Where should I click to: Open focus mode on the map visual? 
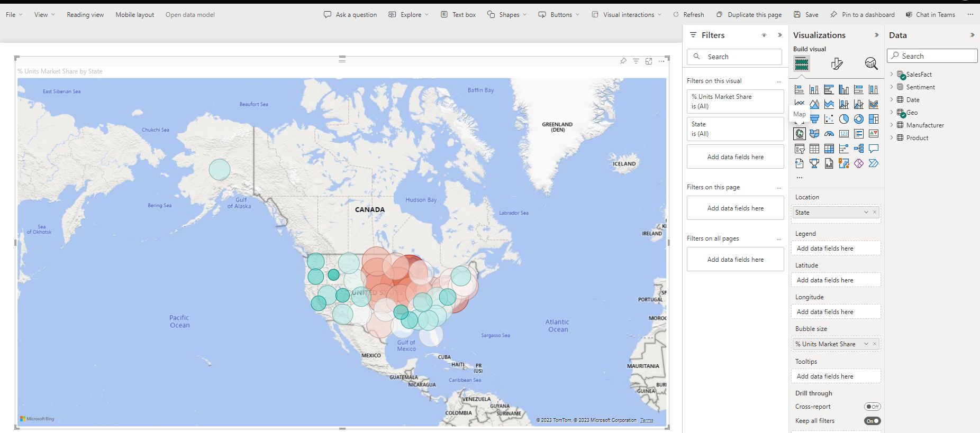coord(649,61)
